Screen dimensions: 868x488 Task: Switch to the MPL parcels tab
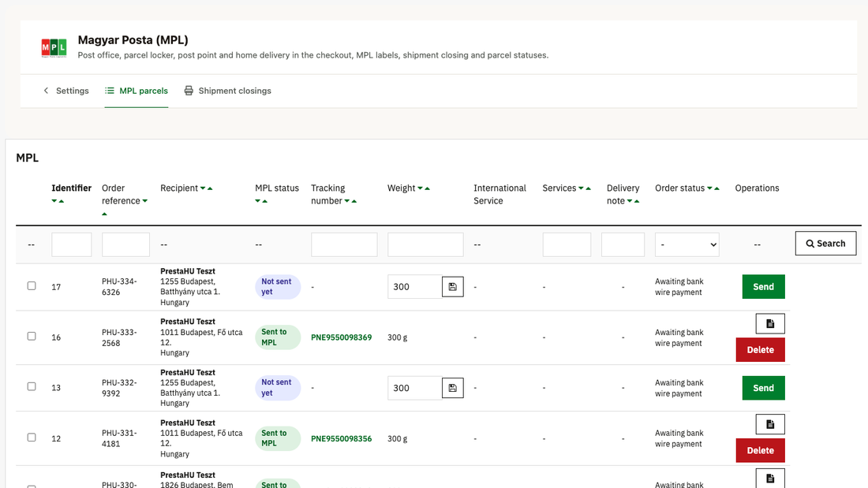[x=137, y=91]
